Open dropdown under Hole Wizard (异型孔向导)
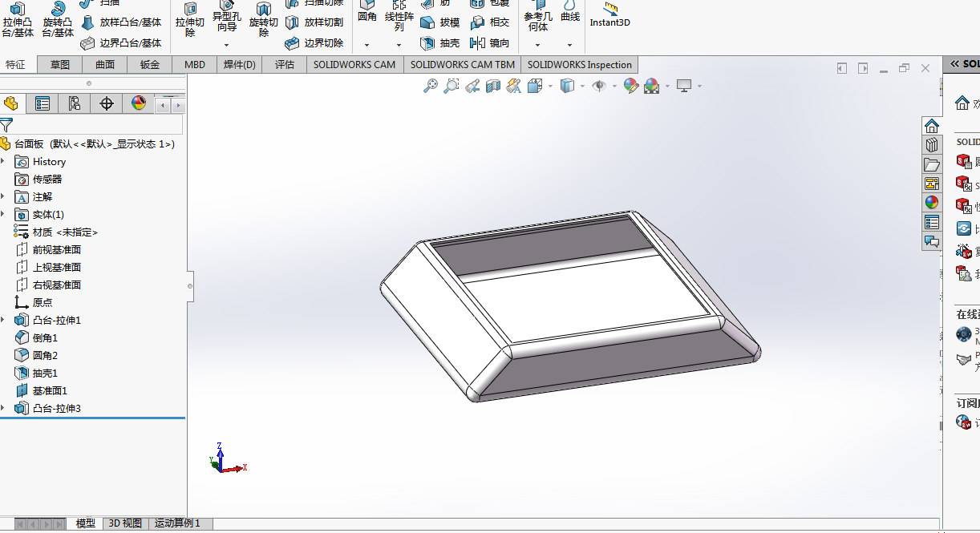 226,46
